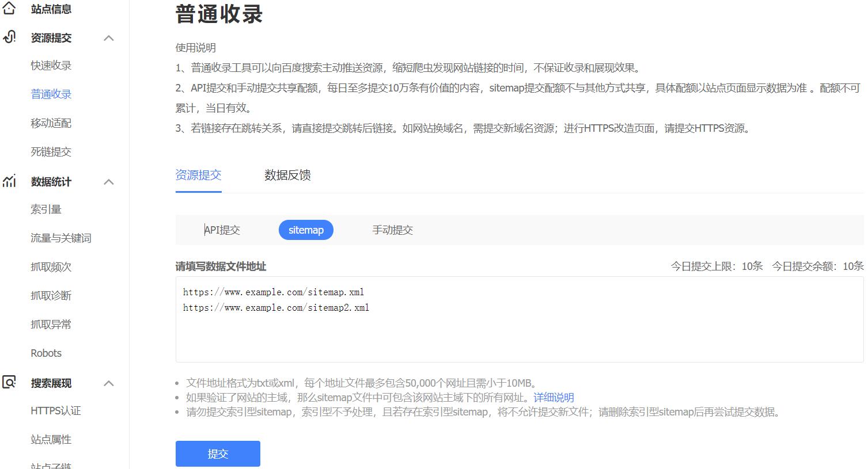This screenshot has height=469, width=868.
Task: Click the 搜索展现 magnifier icon
Action: (x=9, y=383)
